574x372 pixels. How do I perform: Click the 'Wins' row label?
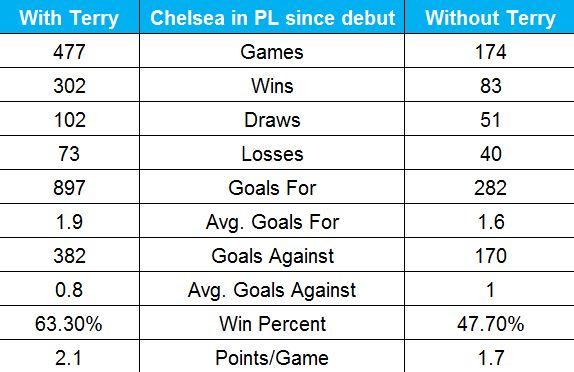(x=272, y=86)
